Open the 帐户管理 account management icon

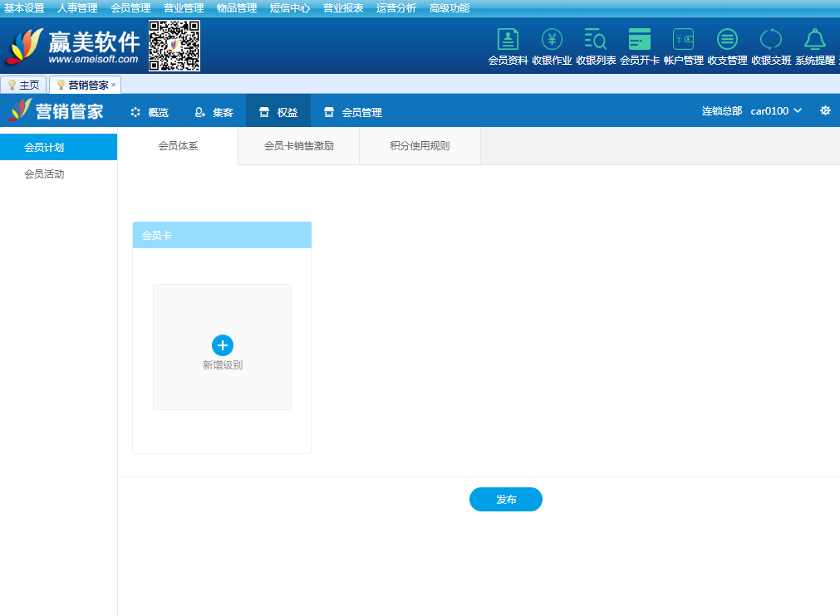(684, 40)
